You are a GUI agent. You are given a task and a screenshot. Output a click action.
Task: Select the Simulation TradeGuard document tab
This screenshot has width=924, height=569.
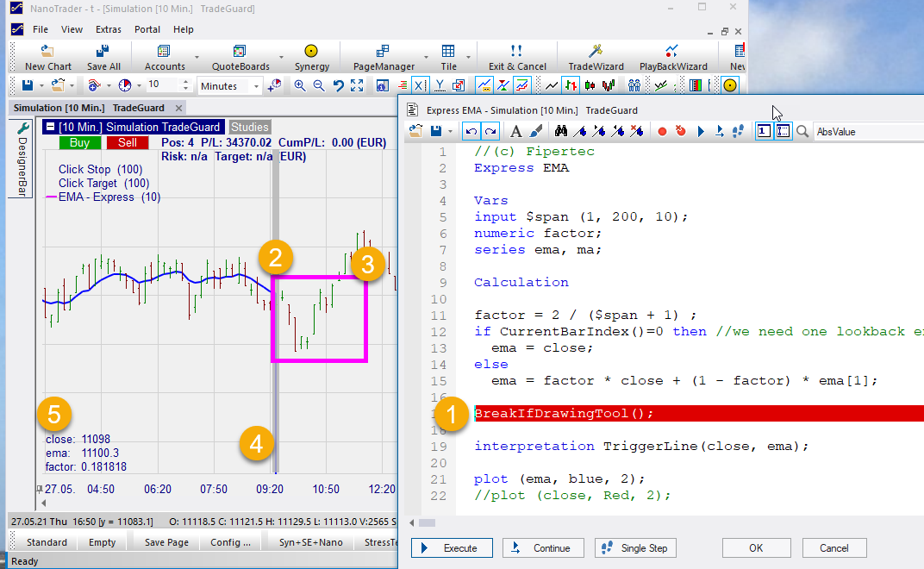[88, 108]
